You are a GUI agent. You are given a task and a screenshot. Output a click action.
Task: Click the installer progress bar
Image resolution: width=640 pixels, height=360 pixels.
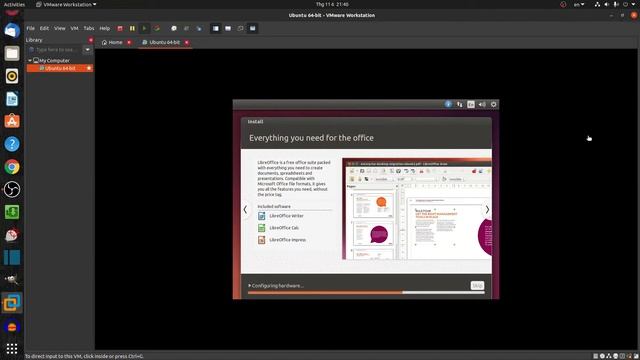pyautogui.click(x=366, y=293)
